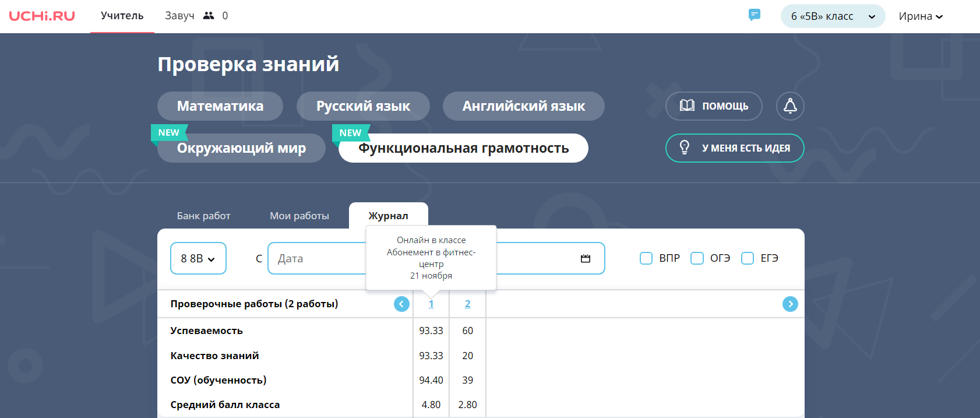Click the СОУ value 94.40

point(431,380)
